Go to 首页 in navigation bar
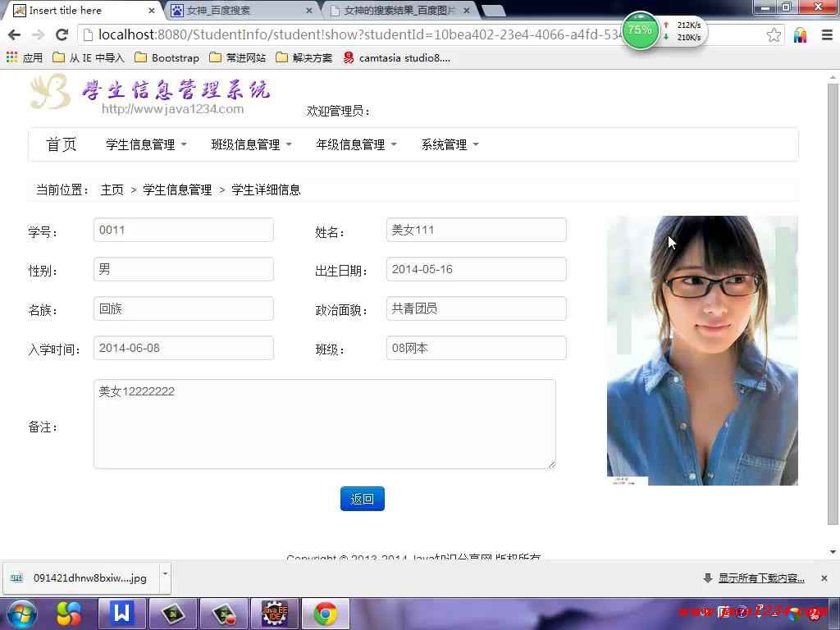The height and width of the screenshot is (630, 840). pyautogui.click(x=61, y=144)
